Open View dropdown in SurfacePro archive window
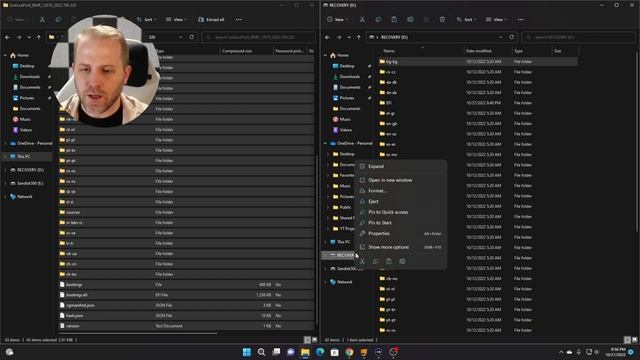Viewport: 640px width, 360px height. pos(176,20)
